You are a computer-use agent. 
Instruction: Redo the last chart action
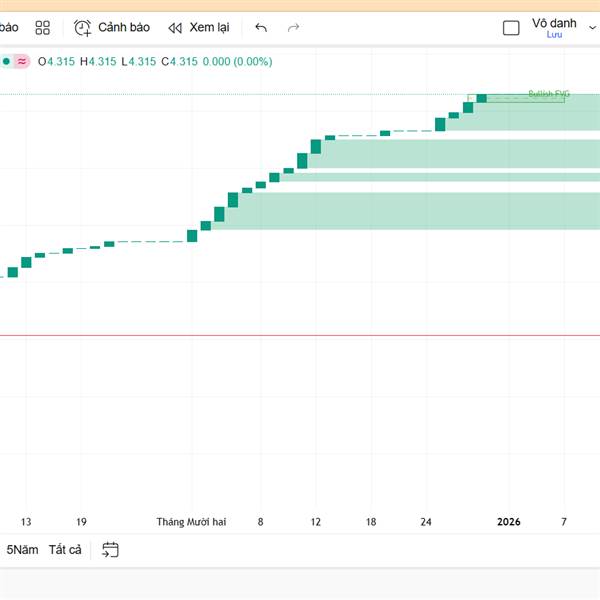(x=293, y=28)
